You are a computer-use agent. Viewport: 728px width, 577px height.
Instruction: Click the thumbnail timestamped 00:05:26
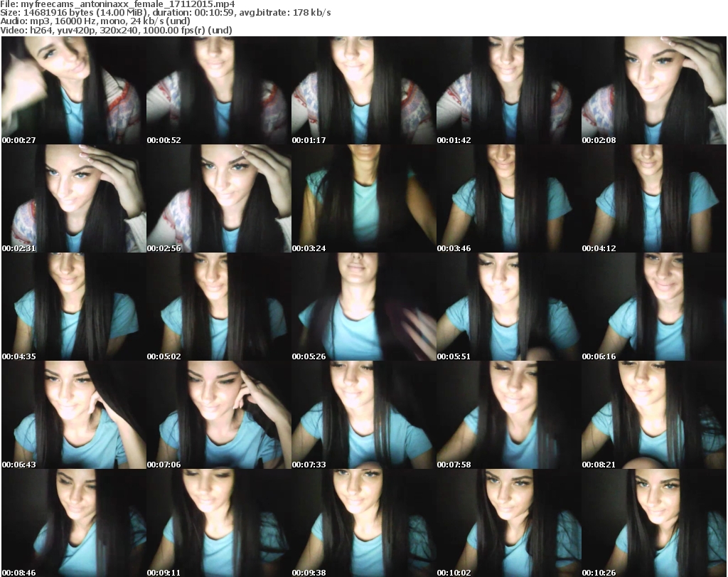pyautogui.click(x=363, y=307)
